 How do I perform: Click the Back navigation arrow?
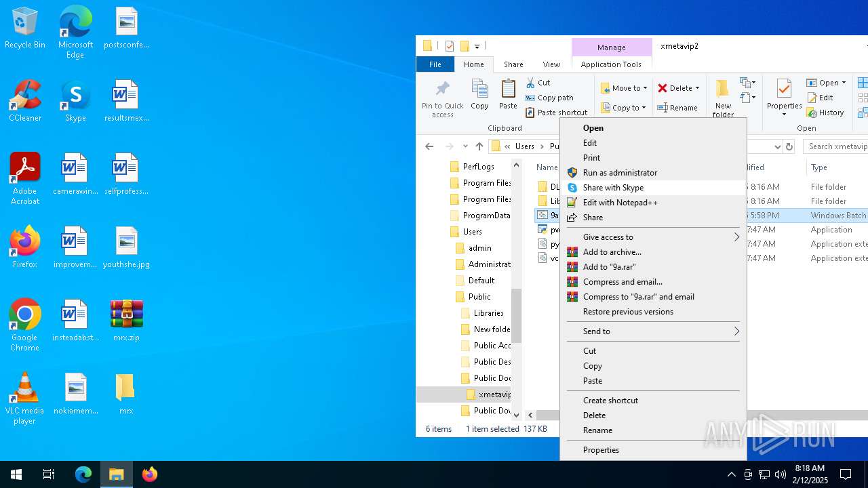(x=429, y=146)
